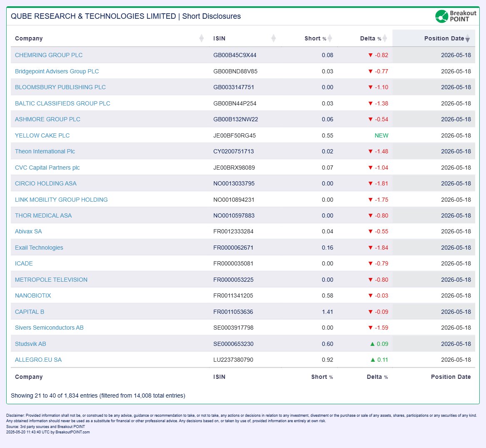Click the Showing 21 to 40 entries text

point(98,395)
